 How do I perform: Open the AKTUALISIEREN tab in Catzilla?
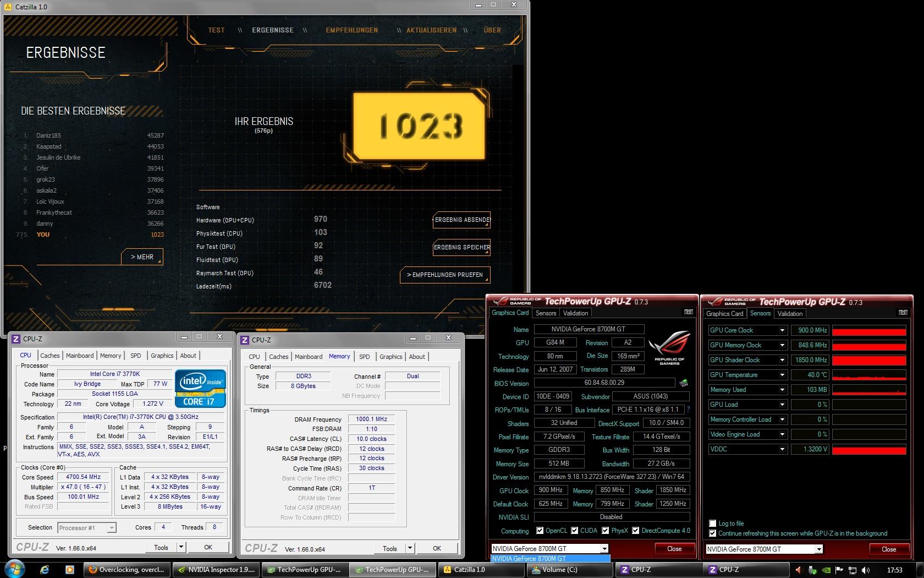pos(431,30)
